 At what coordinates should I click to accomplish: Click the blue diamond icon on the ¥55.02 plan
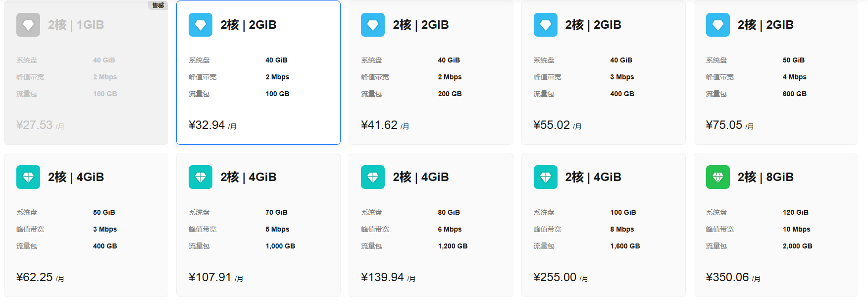pos(545,25)
